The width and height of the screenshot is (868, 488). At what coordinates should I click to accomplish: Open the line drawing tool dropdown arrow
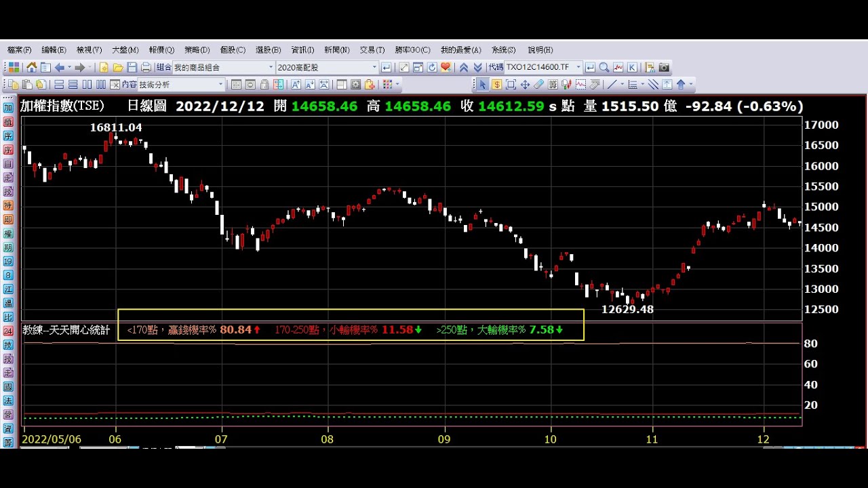click(622, 85)
